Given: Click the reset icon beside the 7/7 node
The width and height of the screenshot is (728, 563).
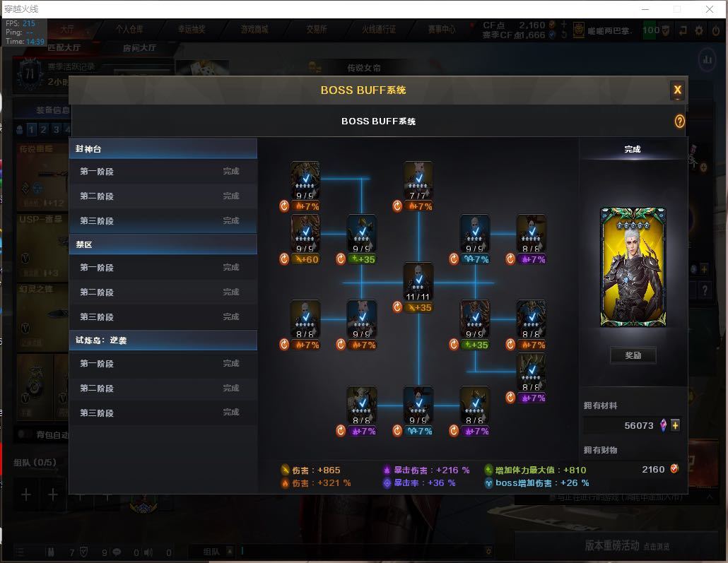Looking at the screenshot, I should tap(397, 206).
